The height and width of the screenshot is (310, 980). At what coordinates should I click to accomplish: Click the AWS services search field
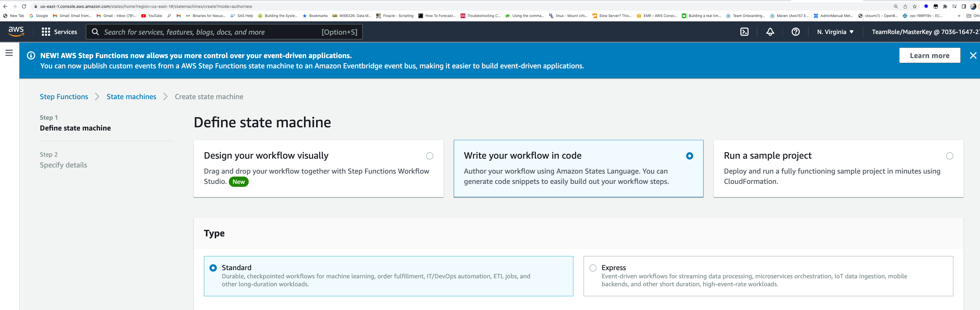(224, 32)
